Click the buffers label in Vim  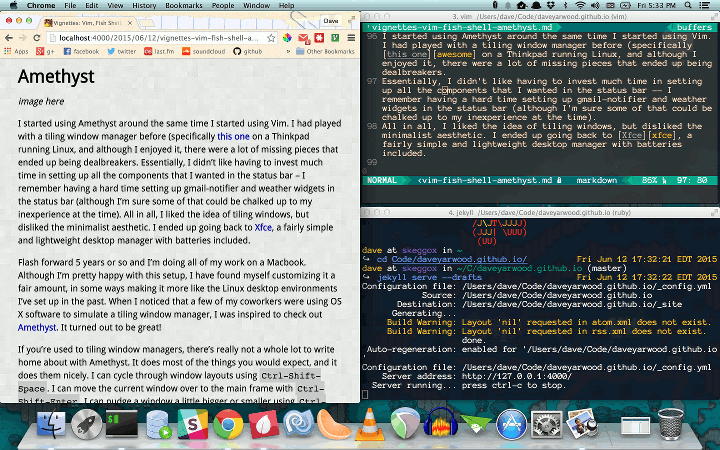[x=694, y=27]
